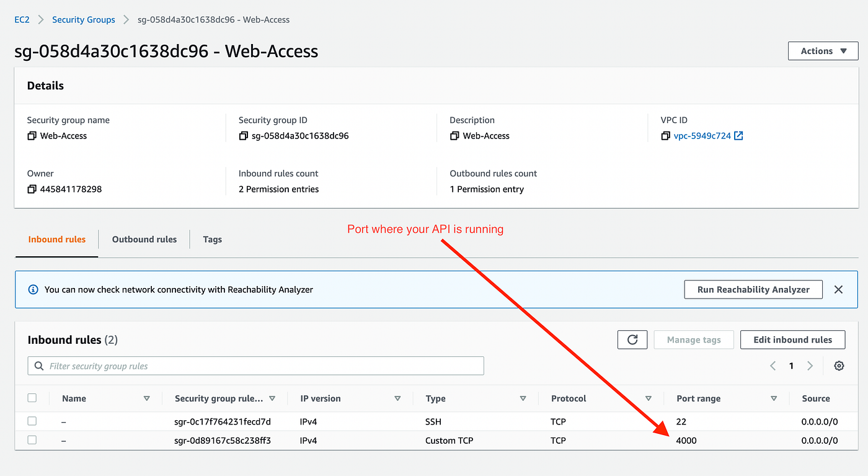Go to Security Groups breadcrumb
This screenshot has height=476, width=868.
[84, 19]
